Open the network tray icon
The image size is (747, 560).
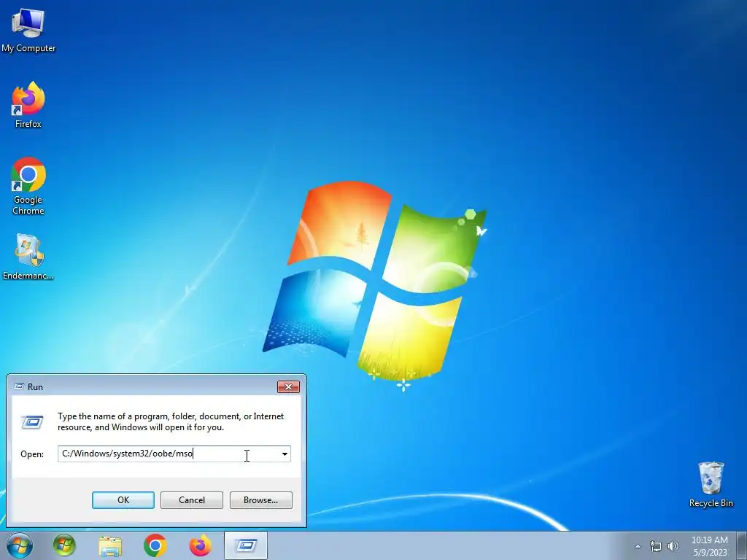click(x=656, y=547)
